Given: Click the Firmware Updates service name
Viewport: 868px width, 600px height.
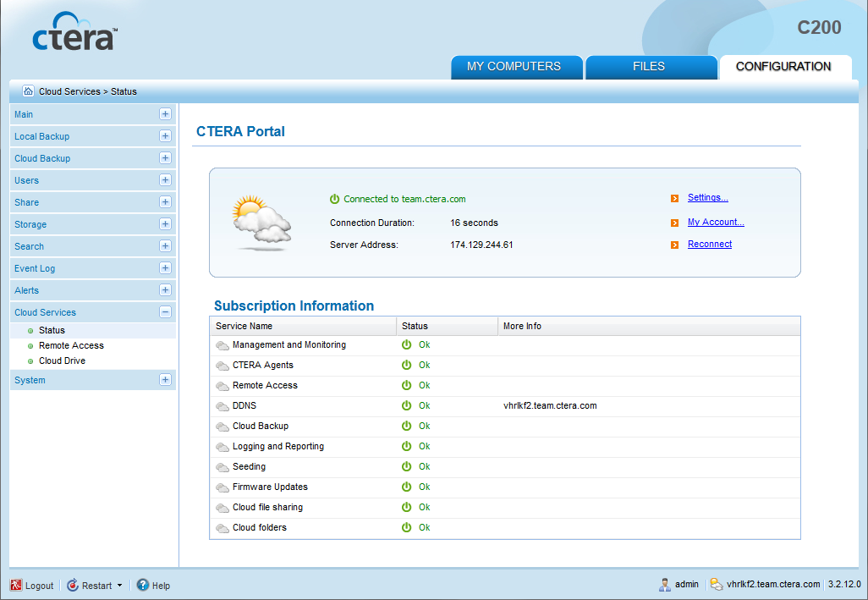Looking at the screenshot, I should (x=270, y=487).
